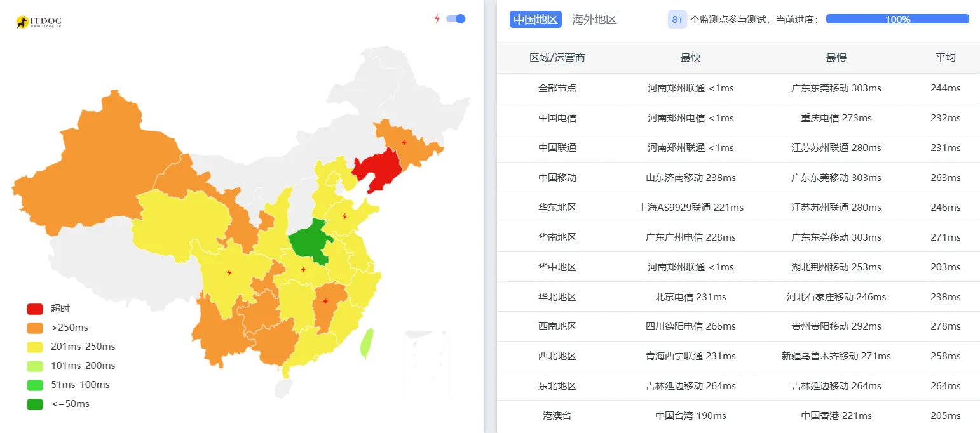Viewport: 980px width, 433px height.
Task: Click the dark green <=50ms legend swatch
Action: [x=35, y=404]
